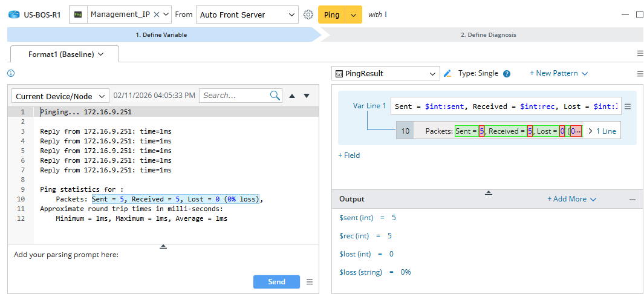Collapse the Output panel with minus icon
The height and width of the screenshot is (294, 644).
pyautogui.click(x=633, y=199)
